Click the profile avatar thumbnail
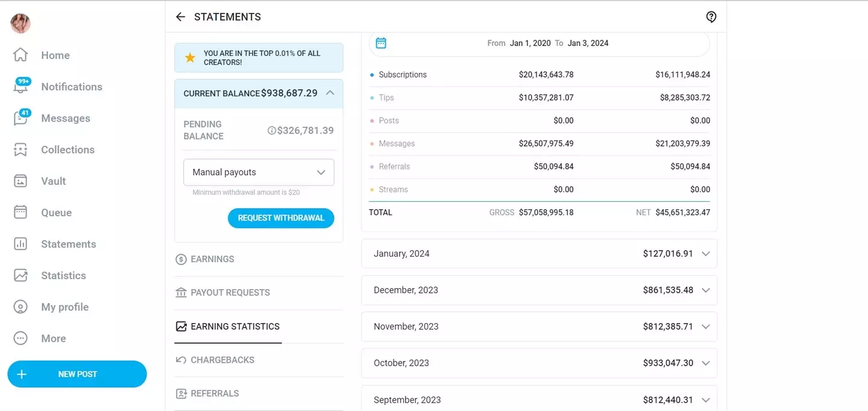This screenshot has width=868, height=411. coord(20,24)
